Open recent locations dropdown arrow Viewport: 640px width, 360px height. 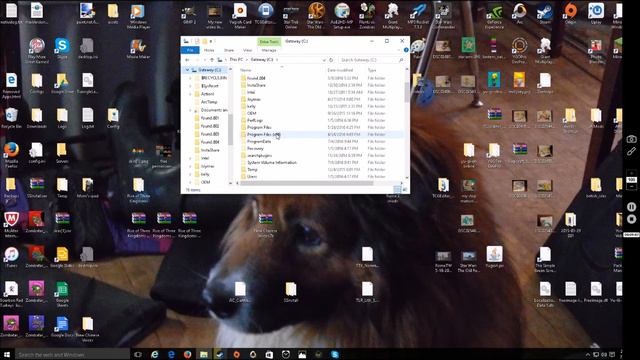tap(204, 60)
